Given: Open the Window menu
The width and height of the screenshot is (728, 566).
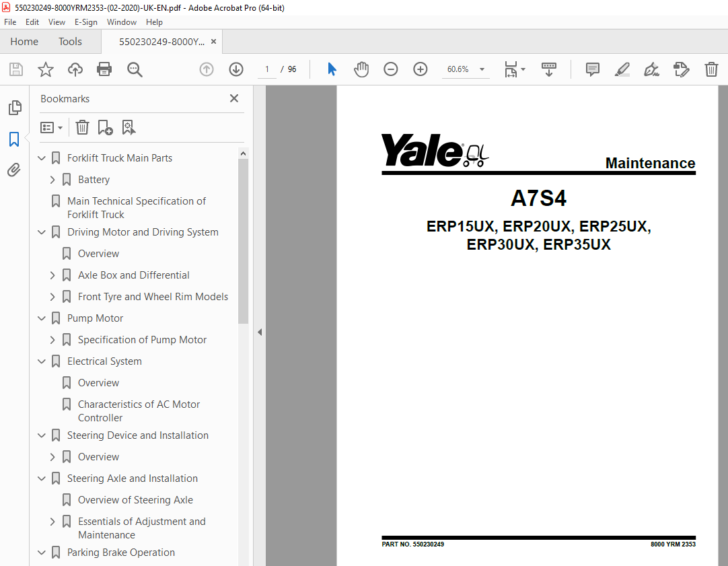Looking at the screenshot, I should click(122, 22).
